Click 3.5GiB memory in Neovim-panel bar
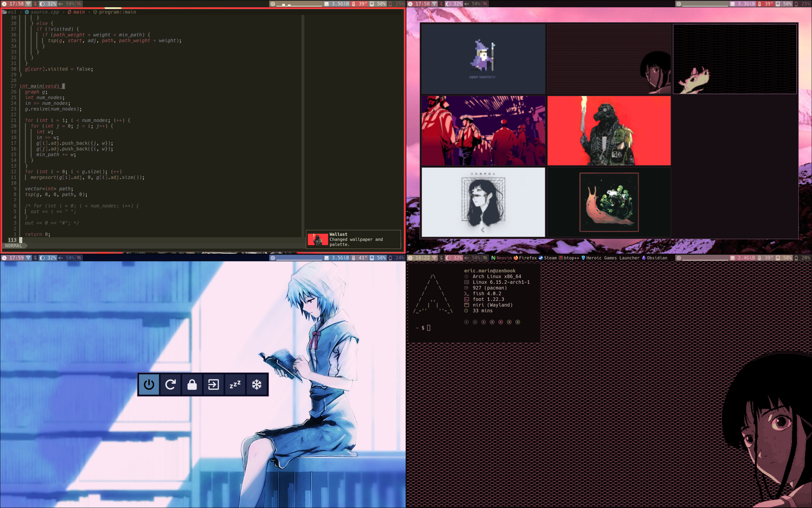This screenshot has width=812, height=508. coord(337,4)
